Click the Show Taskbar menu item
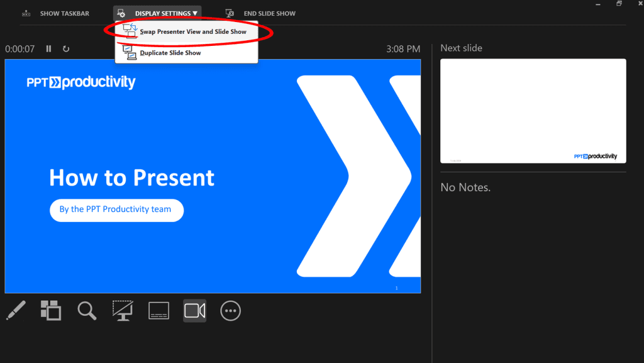644x363 pixels. tap(65, 13)
